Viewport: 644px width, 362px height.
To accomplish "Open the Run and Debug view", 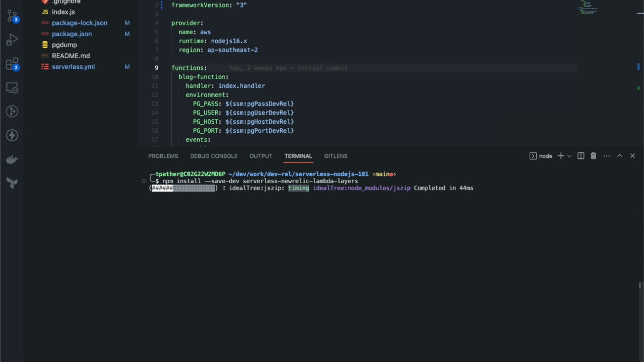I will click(x=12, y=40).
